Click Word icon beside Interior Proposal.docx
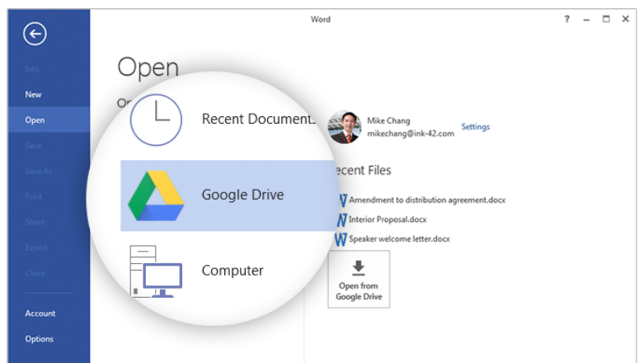The width and height of the screenshot is (644, 363). pyautogui.click(x=341, y=220)
